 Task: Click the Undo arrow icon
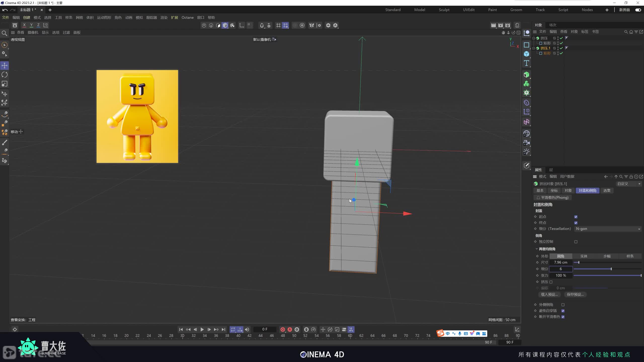5,10
